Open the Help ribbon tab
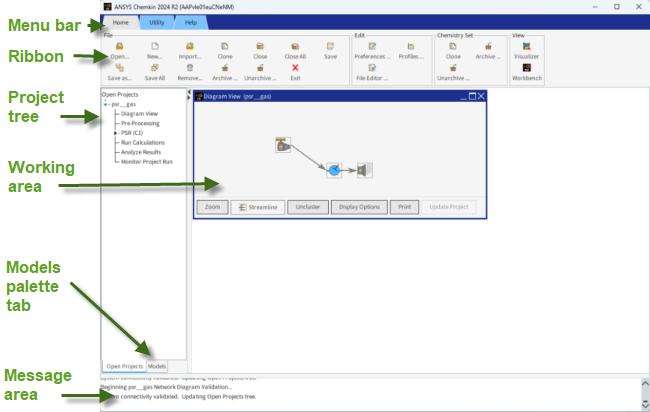The width and height of the screenshot is (650, 412). point(191,22)
